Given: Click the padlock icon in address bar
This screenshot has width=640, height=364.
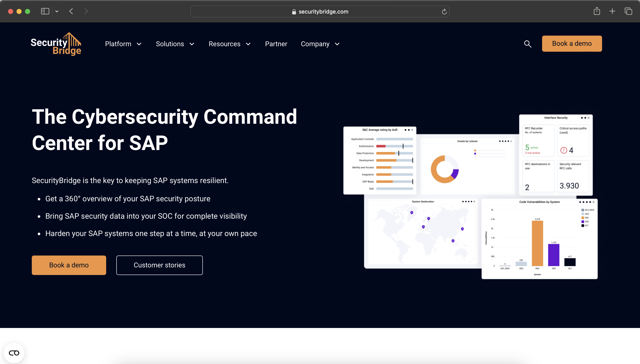Looking at the screenshot, I should tap(294, 12).
